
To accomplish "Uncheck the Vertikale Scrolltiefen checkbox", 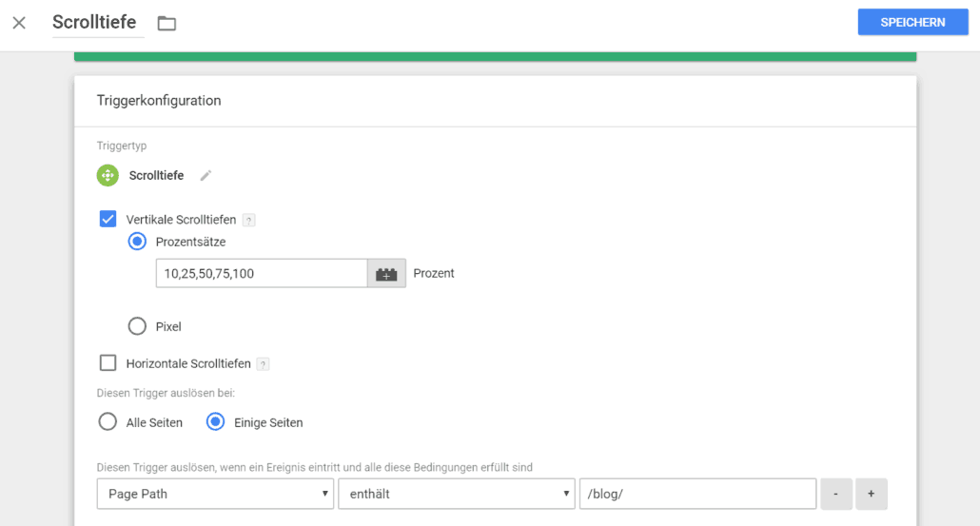I will [x=108, y=219].
